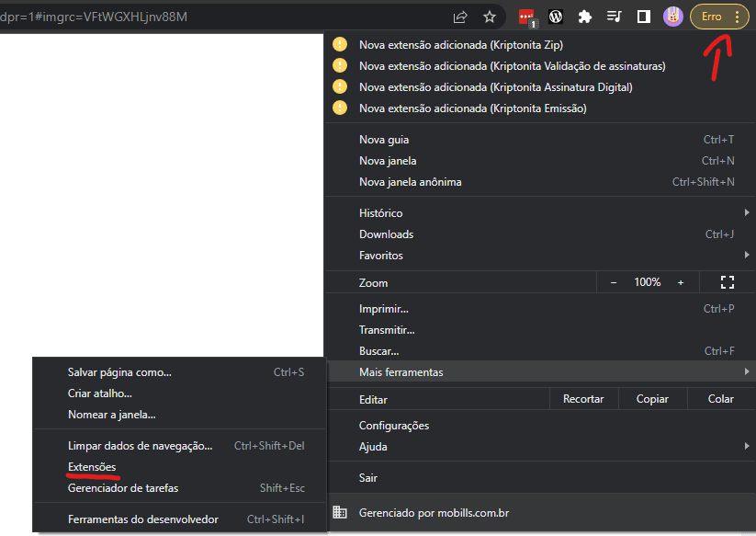
Task: Open Nova janela anônima
Action: [x=411, y=182]
